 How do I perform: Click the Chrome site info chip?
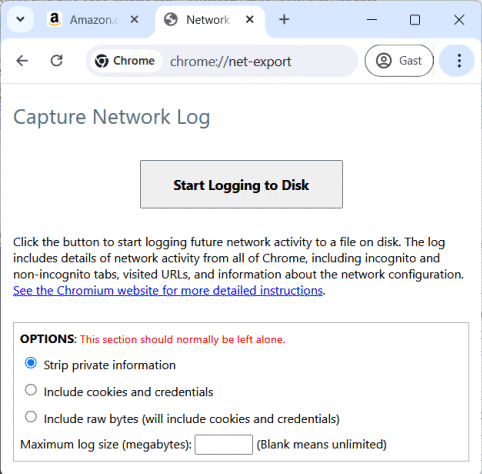pos(125,61)
